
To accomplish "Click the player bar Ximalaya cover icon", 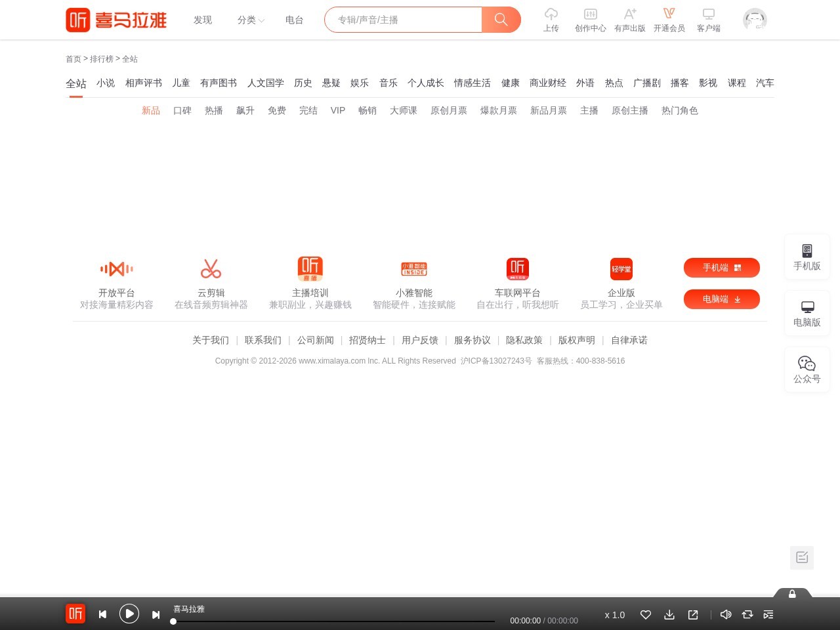I will tap(75, 614).
